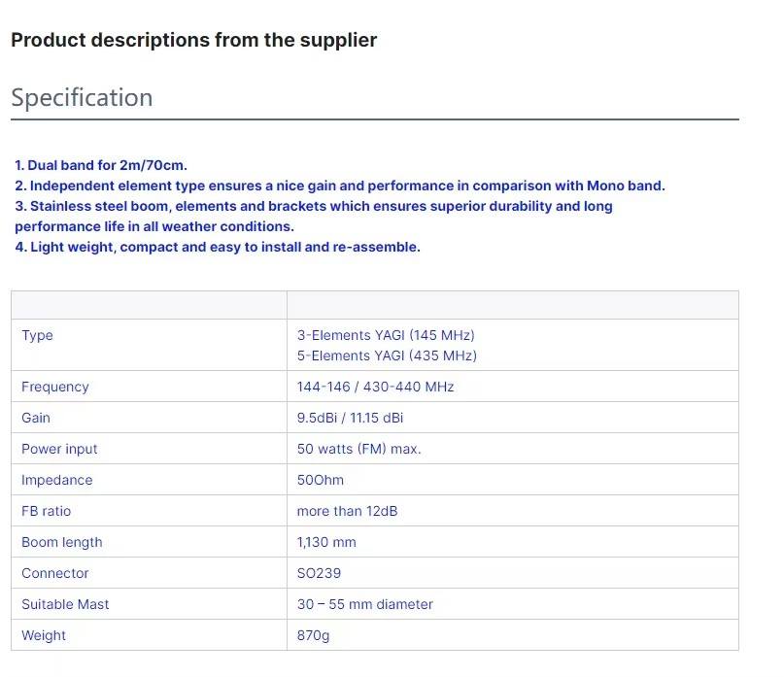The image size is (784, 677).
Task: Select the '5-Elements YAGI (435 MHz)' text
Action: click(x=387, y=355)
